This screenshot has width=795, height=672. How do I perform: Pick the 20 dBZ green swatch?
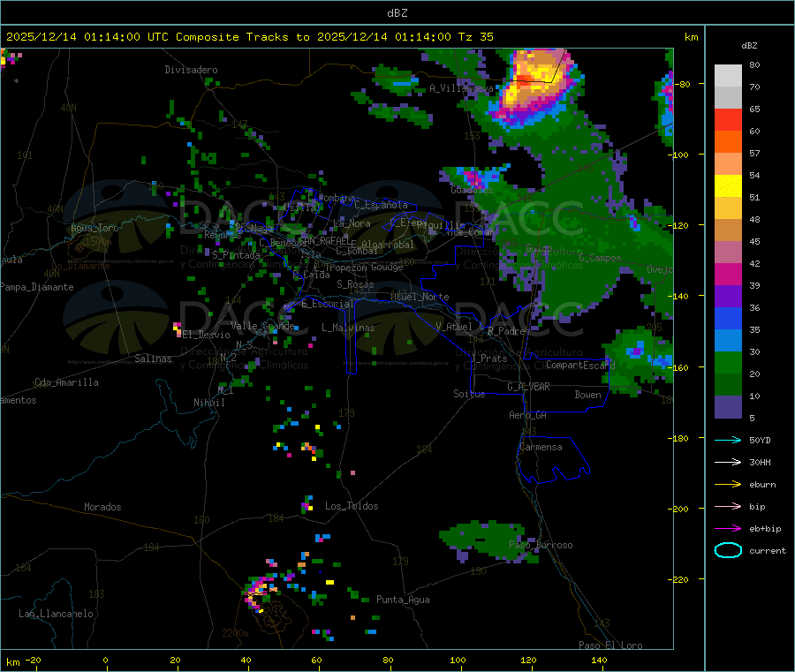[x=728, y=362]
